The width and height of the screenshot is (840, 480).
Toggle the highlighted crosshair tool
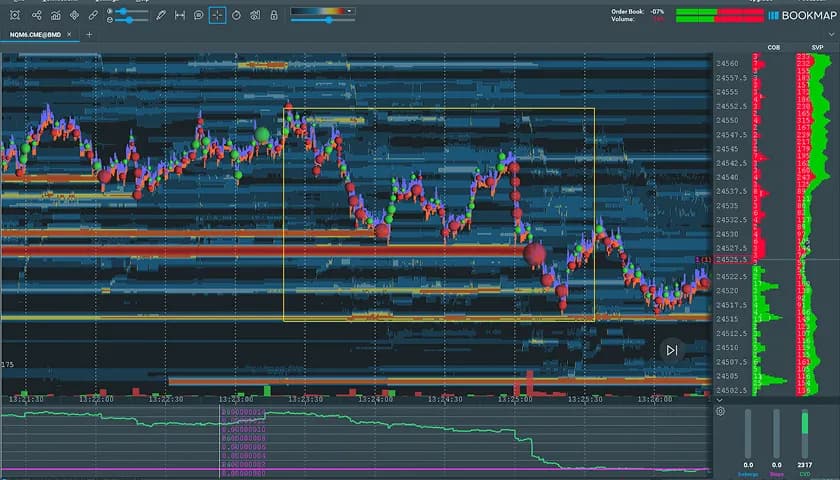point(218,16)
